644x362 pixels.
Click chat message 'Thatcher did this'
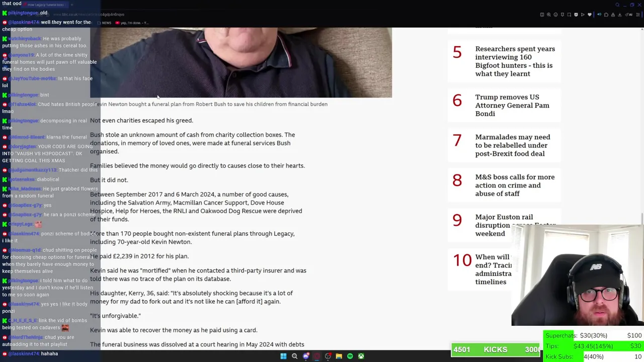[x=78, y=170]
